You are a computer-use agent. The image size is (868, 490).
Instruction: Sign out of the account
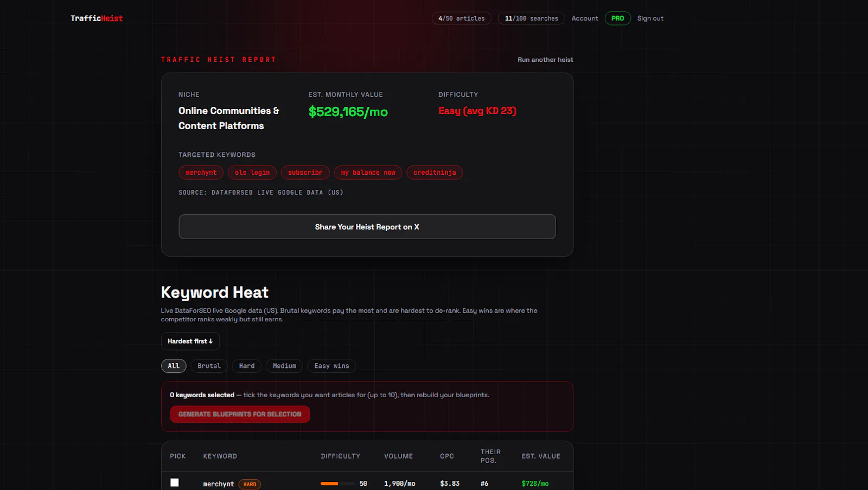click(x=650, y=18)
